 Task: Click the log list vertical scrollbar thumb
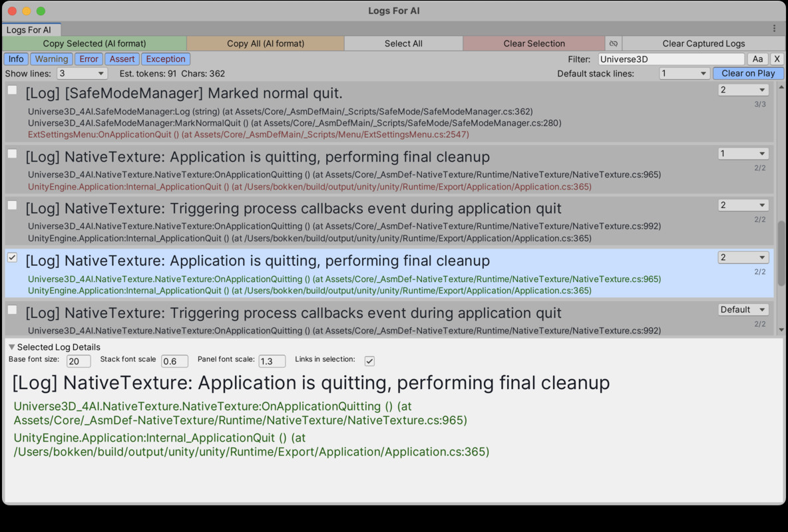[781, 253]
